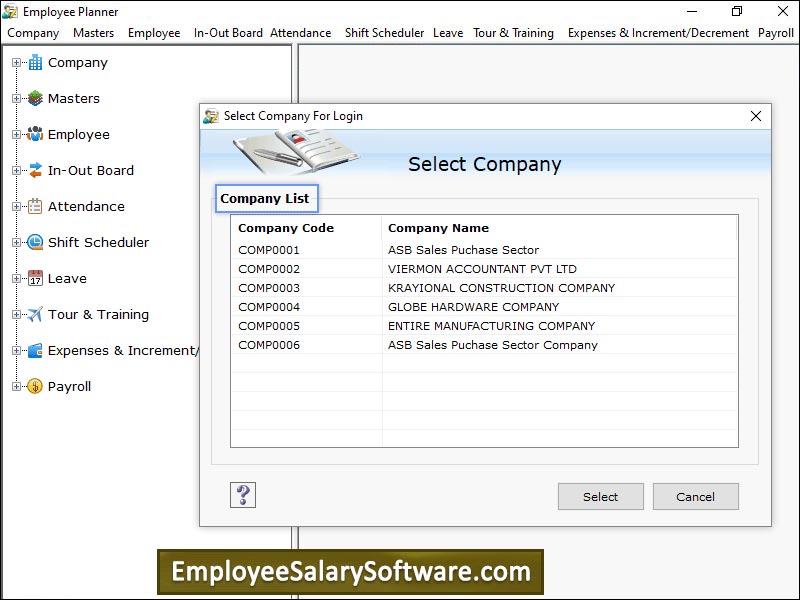Expand the Payroll tree node

pyautogui.click(x=16, y=387)
